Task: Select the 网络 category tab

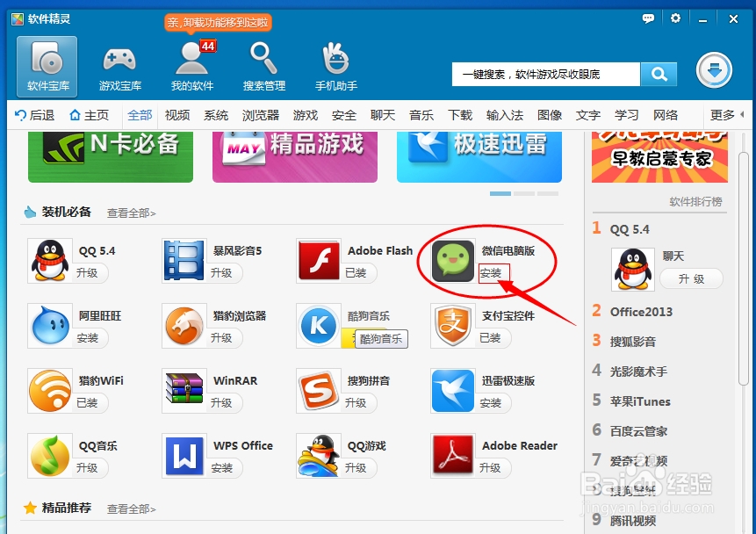Action: [x=666, y=115]
